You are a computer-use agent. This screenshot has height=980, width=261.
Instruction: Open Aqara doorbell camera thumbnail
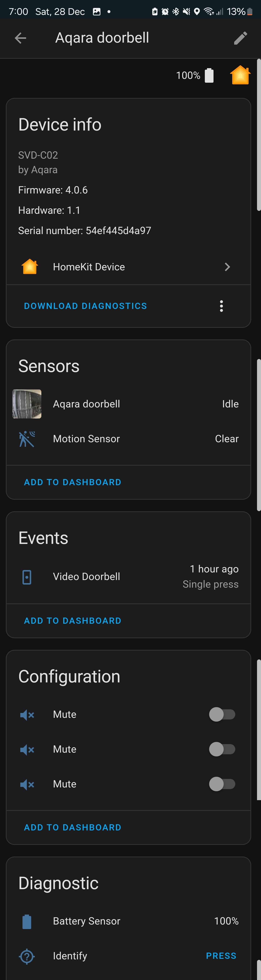27,404
